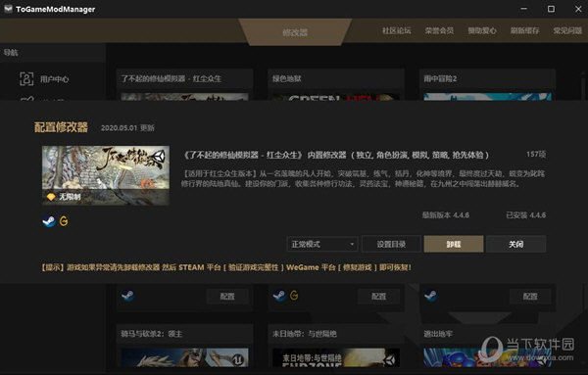Maximize the ToGameModManager window
The image size is (588, 375).
[x=551, y=9]
